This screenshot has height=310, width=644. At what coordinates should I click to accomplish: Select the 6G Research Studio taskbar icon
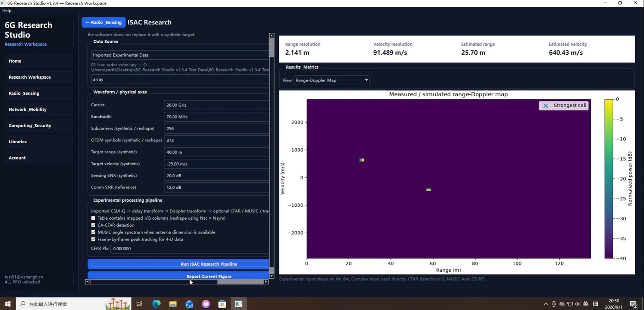[x=239, y=304]
